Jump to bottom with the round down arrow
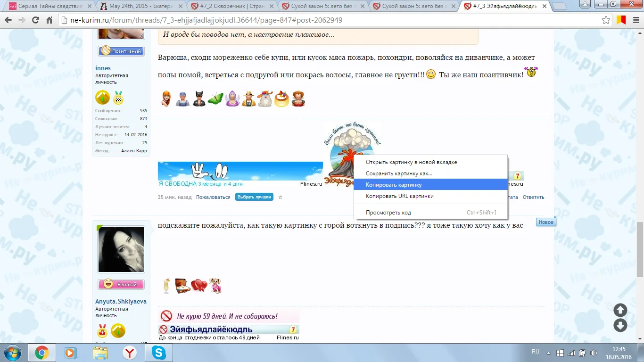 [620, 325]
